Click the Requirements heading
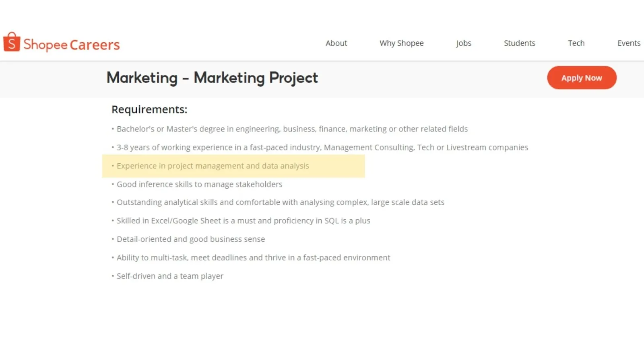The image size is (644, 362). [x=149, y=109]
